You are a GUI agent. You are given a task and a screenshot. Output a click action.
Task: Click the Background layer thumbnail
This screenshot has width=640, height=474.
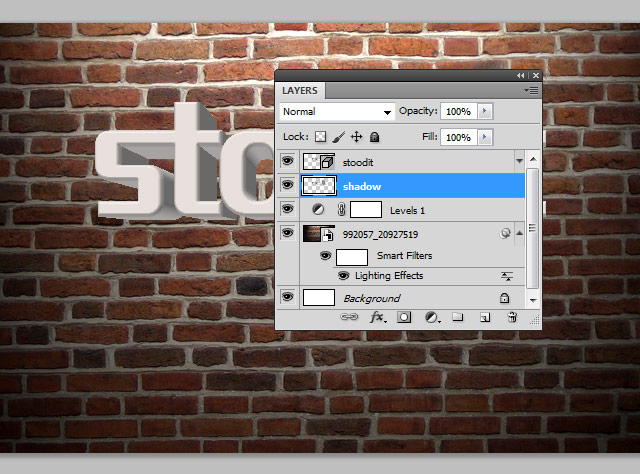pyautogui.click(x=319, y=297)
